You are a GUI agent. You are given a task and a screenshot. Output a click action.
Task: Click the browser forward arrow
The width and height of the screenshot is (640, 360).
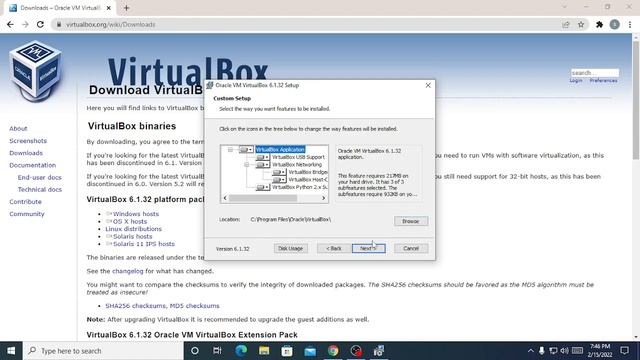pyautogui.click(x=25, y=24)
